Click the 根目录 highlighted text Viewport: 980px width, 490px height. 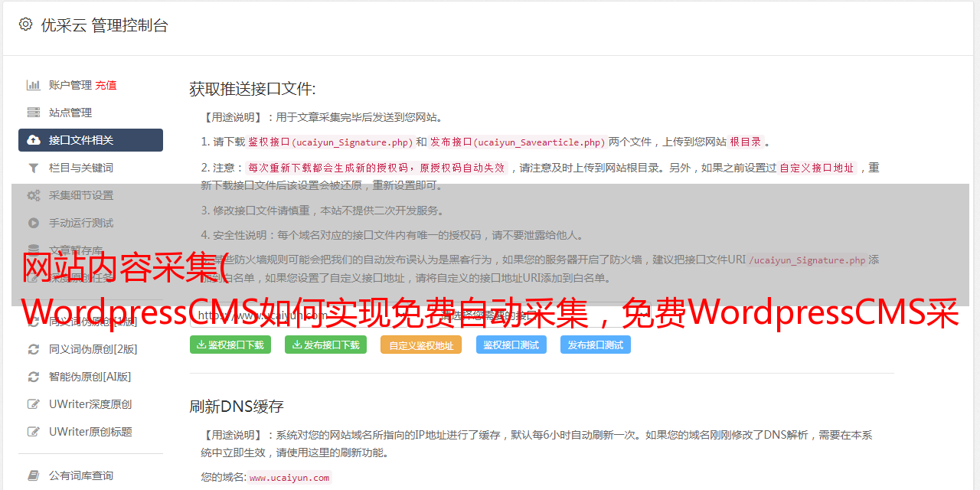[746, 142]
